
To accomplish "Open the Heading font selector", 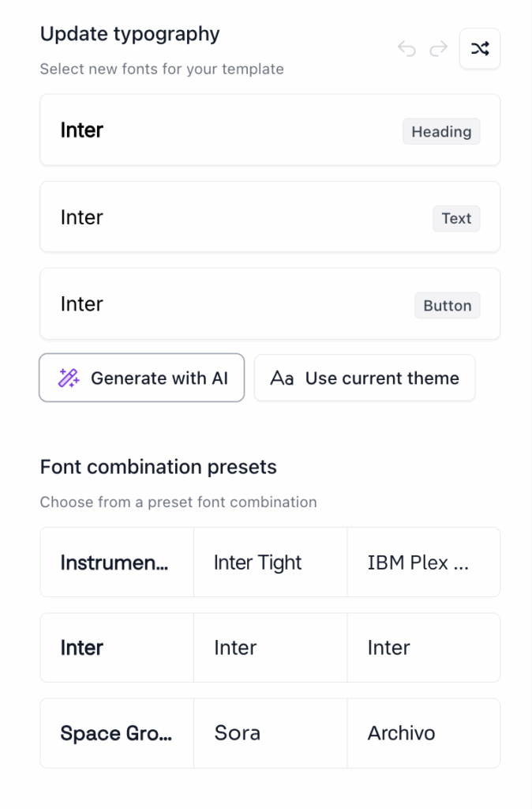I will pyautogui.click(x=270, y=130).
